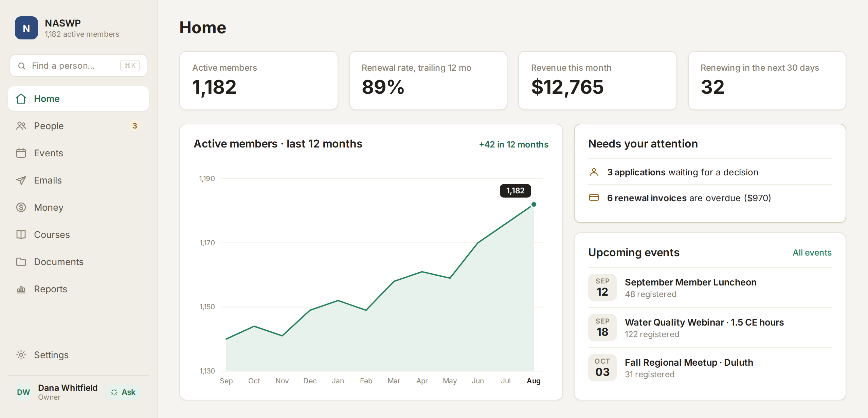Open the Courses section
Screen dimensions: 868x418
78,234
